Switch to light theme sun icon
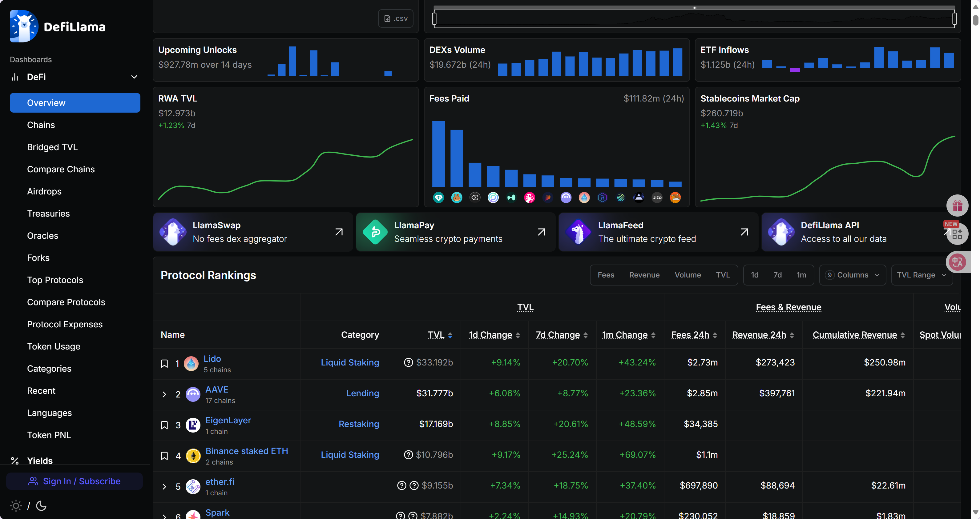 (16, 506)
